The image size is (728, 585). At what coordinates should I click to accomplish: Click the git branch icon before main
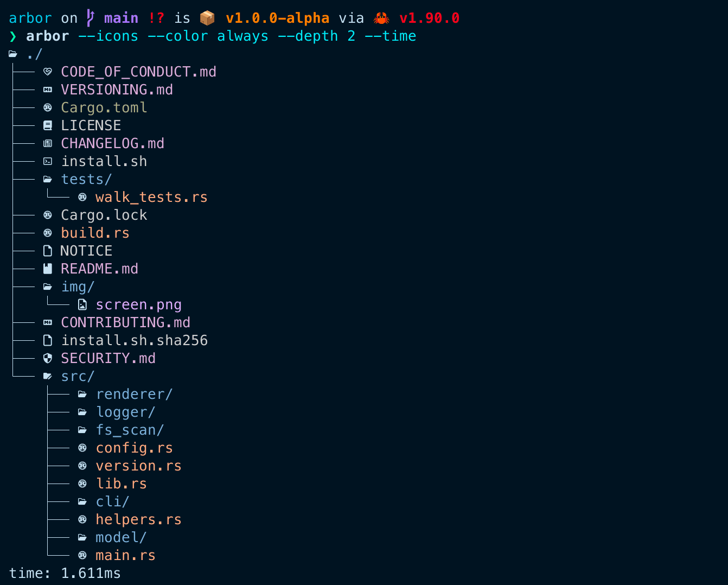coord(91,18)
